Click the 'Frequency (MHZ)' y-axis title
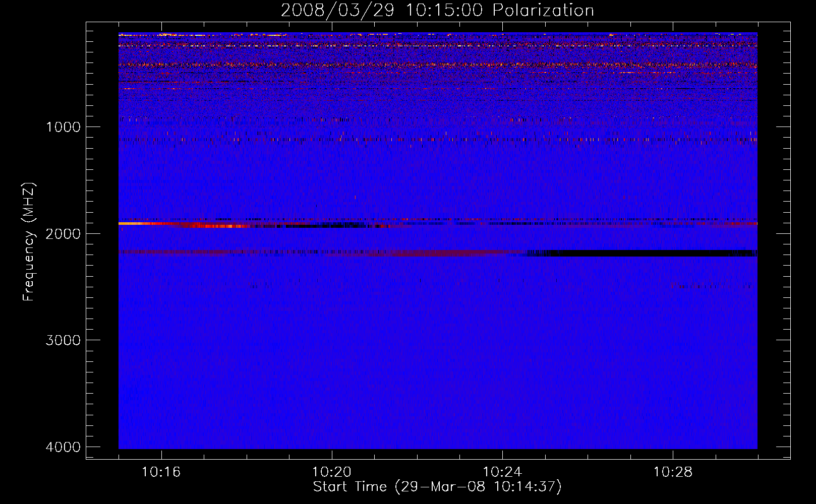Screen dimensions: 816x504 (x=29, y=241)
